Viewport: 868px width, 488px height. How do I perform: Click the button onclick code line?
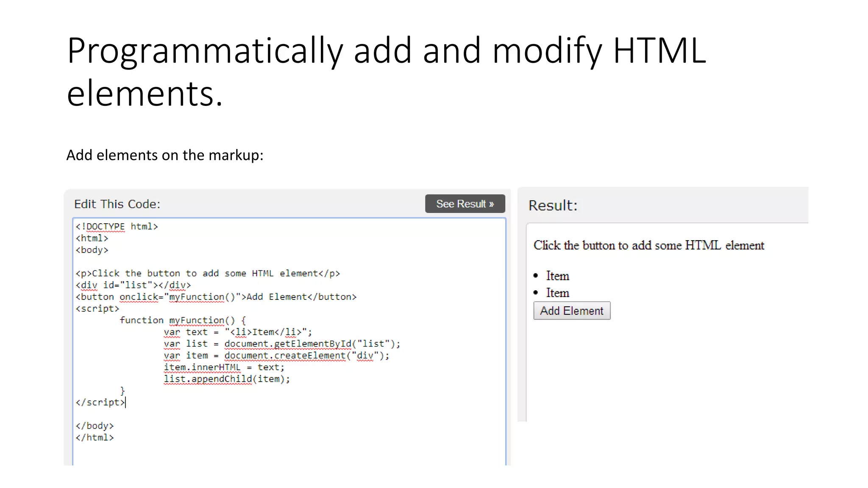(x=216, y=297)
